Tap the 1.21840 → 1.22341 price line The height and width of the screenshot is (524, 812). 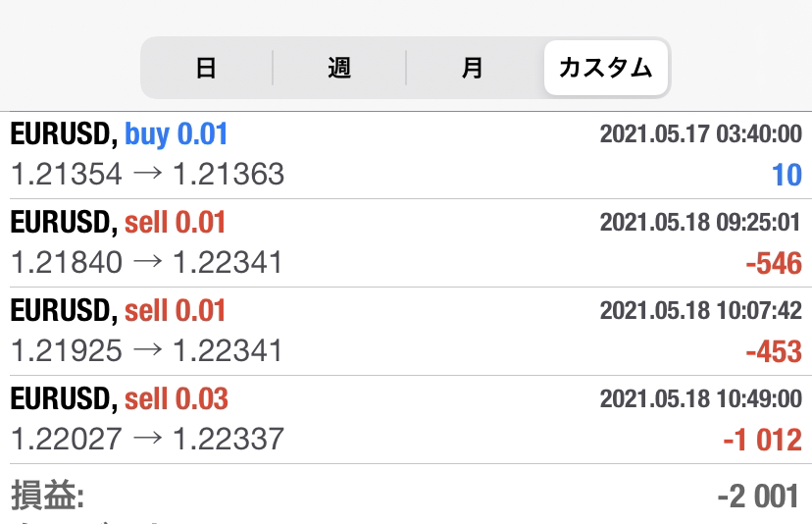pyautogui.click(x=146, y=262)
